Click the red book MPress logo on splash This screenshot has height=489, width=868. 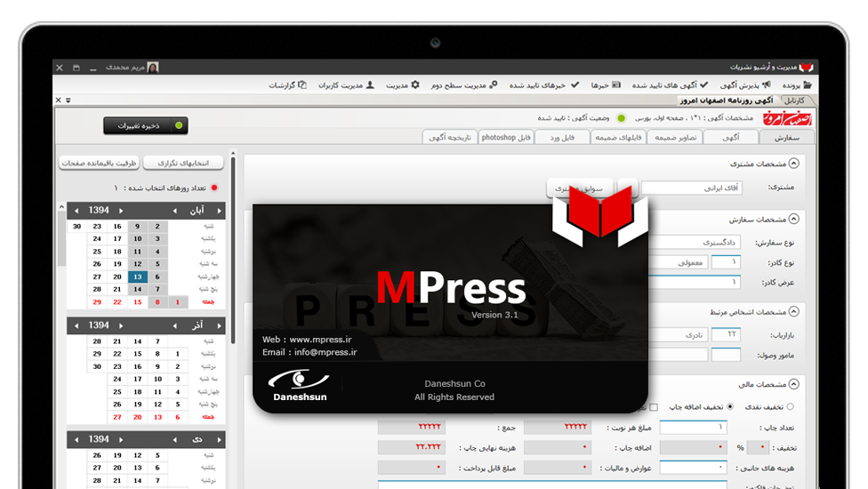pyautogui.click(x=600, y=216)
